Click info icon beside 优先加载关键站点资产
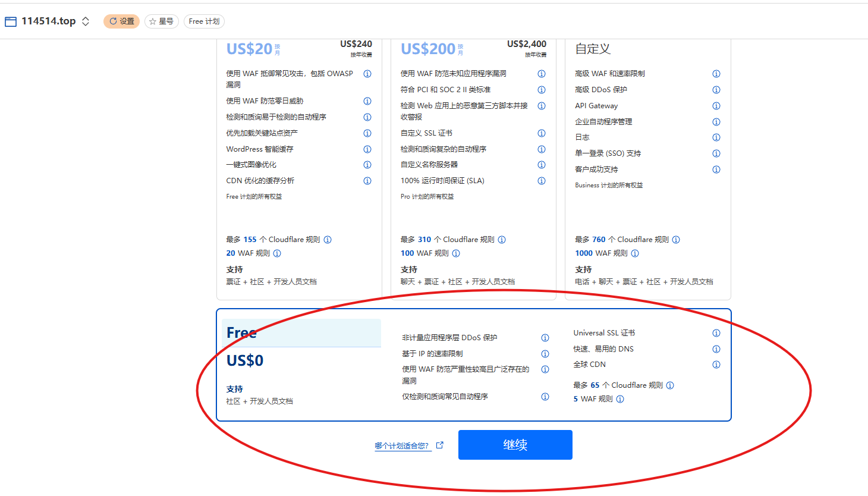 coord(367,133)
